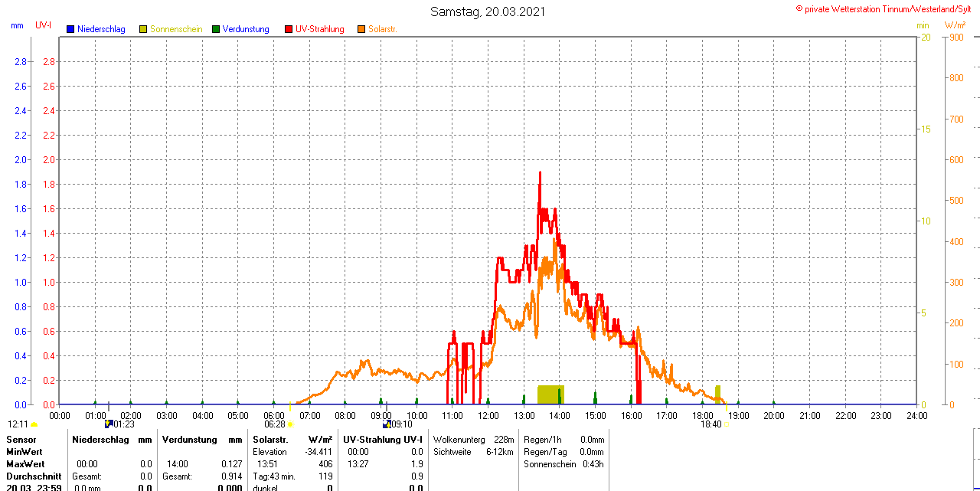
Task: Click the sunset marker icon near 18:40
Action: point(726,424)
